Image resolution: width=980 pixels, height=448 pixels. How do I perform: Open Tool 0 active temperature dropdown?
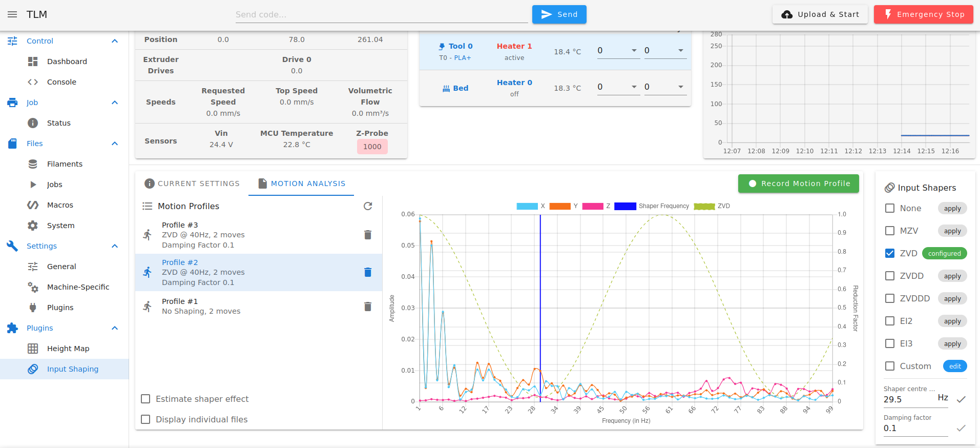[634, 50]
